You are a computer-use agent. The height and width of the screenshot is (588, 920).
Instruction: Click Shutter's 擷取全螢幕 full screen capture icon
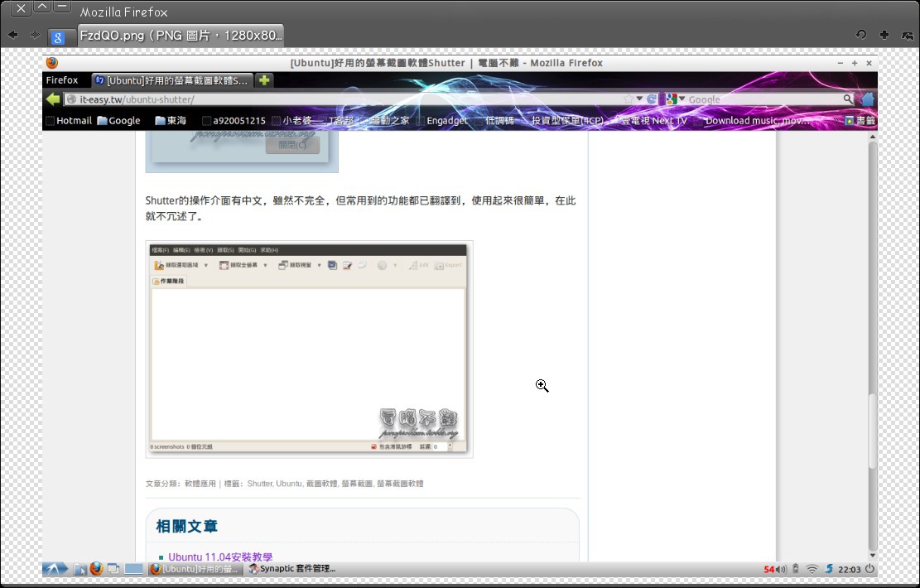click(x=224, y=265)
